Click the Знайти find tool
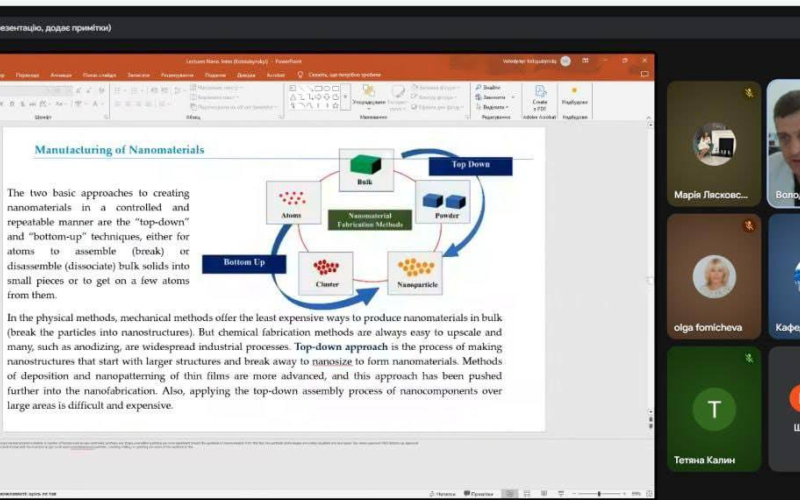This screenshot has width=800, height=500. [x=488, y=88]
